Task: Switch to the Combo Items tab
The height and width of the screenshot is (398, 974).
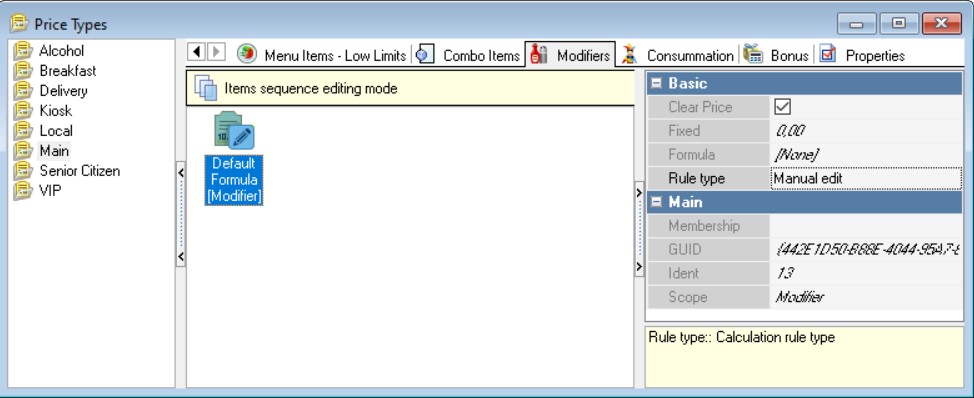Action: pyautogui.click(x=468, y=55)
